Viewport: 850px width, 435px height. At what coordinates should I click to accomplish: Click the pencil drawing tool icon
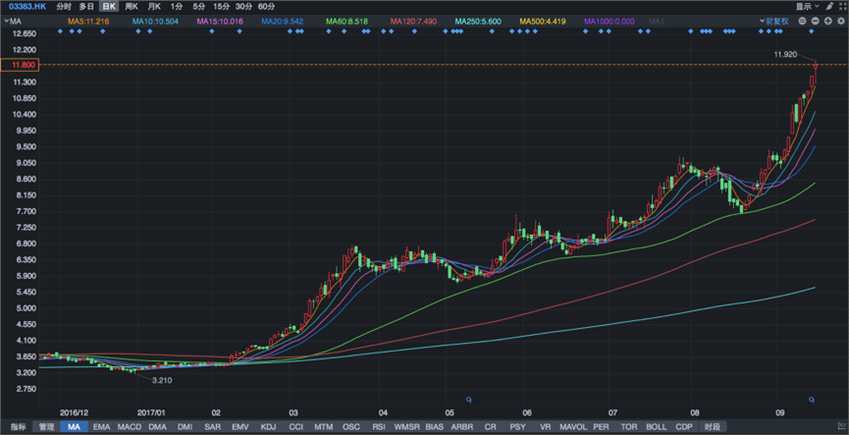pos(830,7)
